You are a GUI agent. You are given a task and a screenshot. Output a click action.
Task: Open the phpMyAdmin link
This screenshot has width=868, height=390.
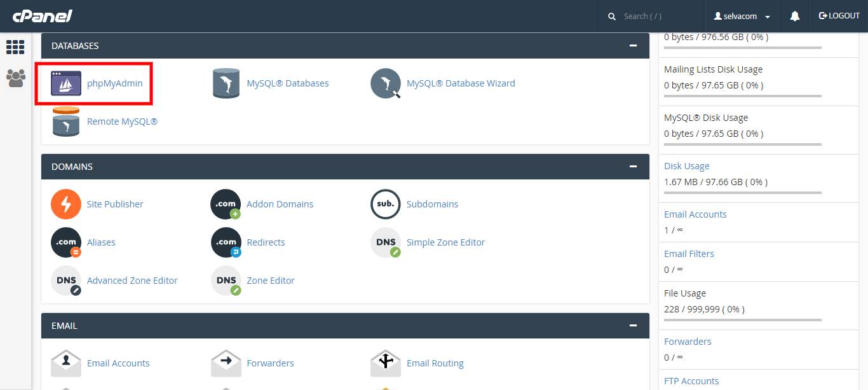click(115, 83)
